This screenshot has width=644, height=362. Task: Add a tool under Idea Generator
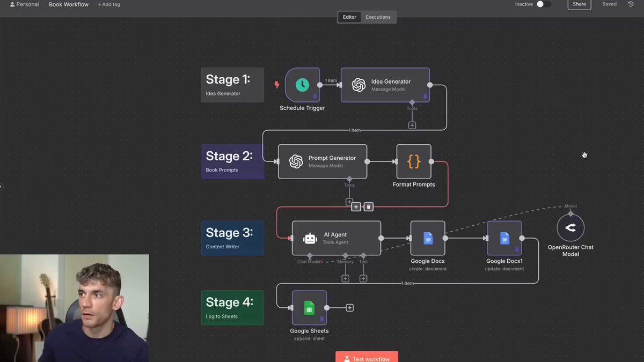(x=412, y=125)
